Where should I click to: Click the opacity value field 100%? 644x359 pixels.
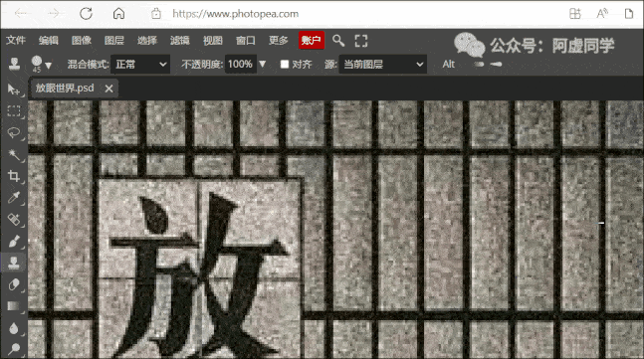[240, 64]
